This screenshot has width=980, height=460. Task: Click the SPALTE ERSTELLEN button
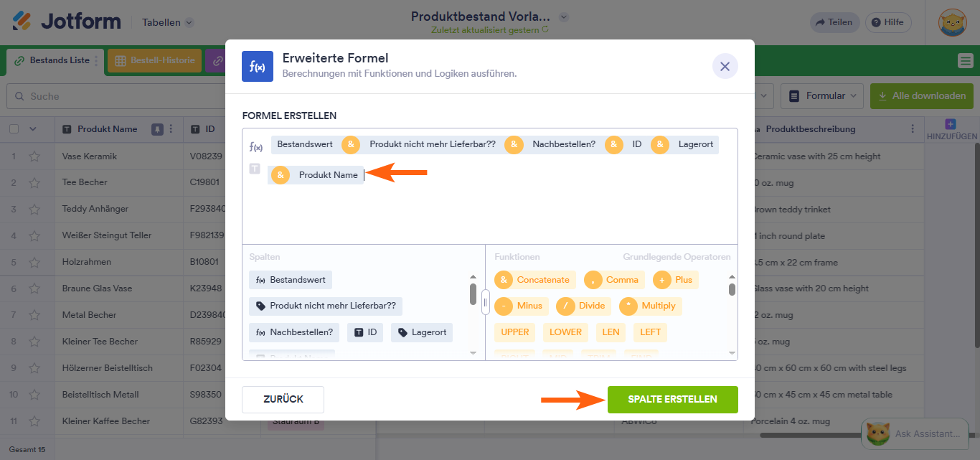672,400
